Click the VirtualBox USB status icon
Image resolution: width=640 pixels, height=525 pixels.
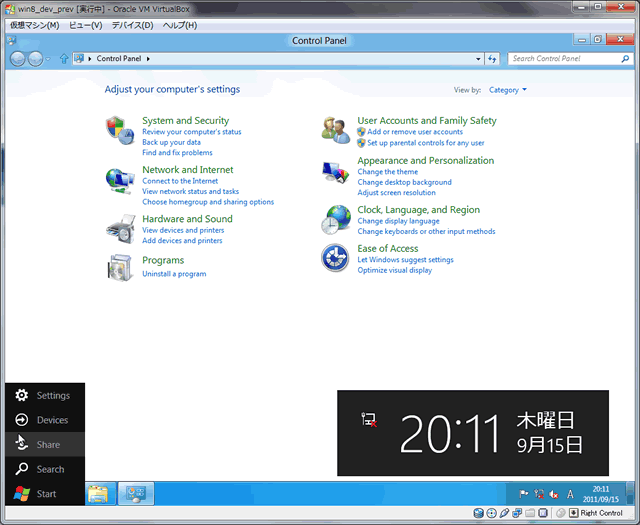click(504, 513)
